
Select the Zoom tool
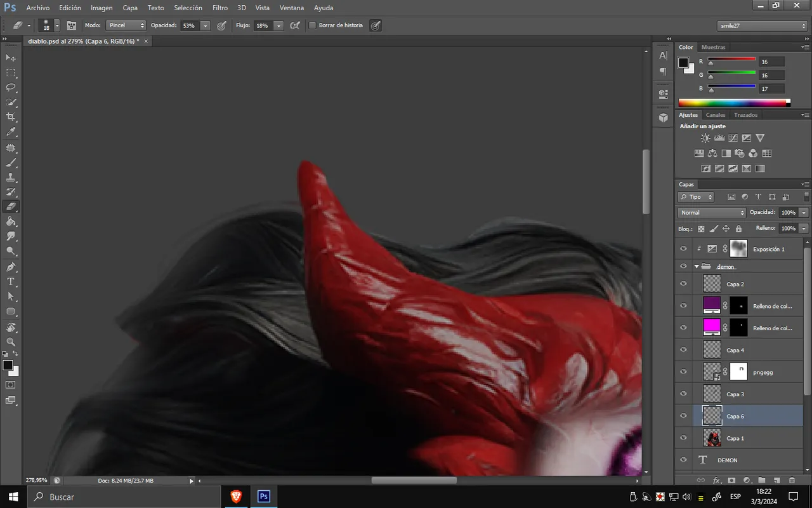point(11,342)
